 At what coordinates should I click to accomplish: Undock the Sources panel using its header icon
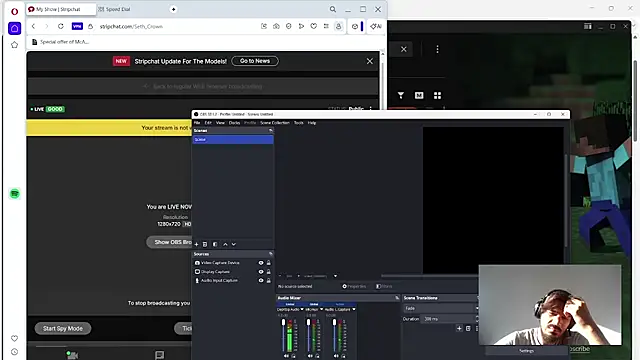click(270, 254)
